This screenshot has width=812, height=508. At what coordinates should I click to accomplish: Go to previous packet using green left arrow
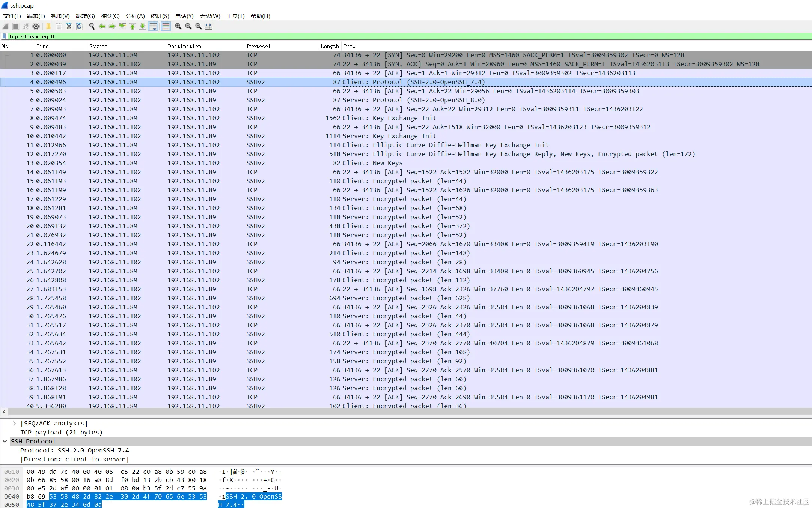(x=102, y=26)
